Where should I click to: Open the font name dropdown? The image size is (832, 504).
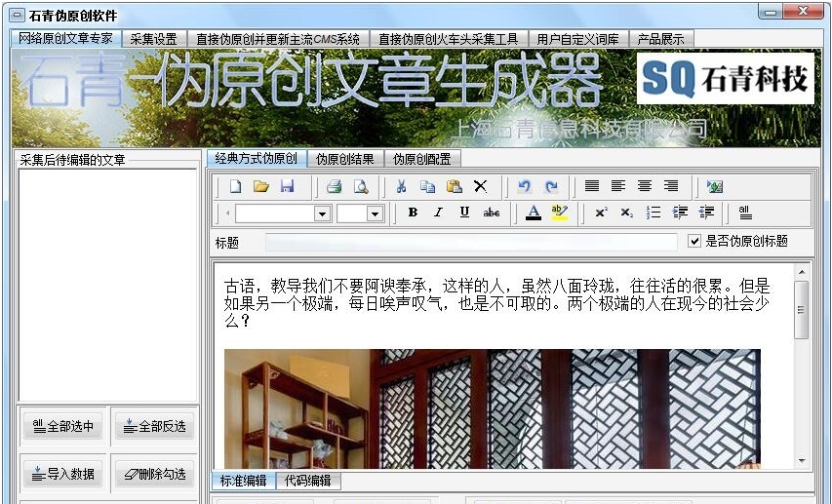(322, 213)
